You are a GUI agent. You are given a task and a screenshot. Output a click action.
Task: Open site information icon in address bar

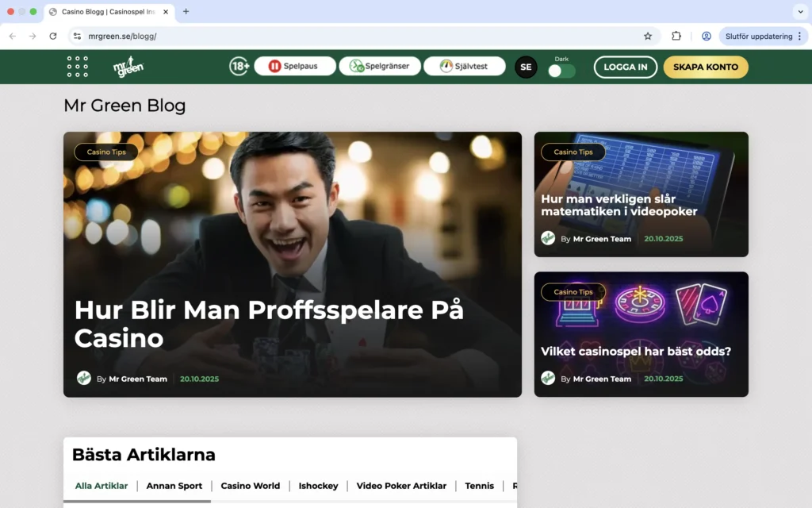[x=77, y=37]
